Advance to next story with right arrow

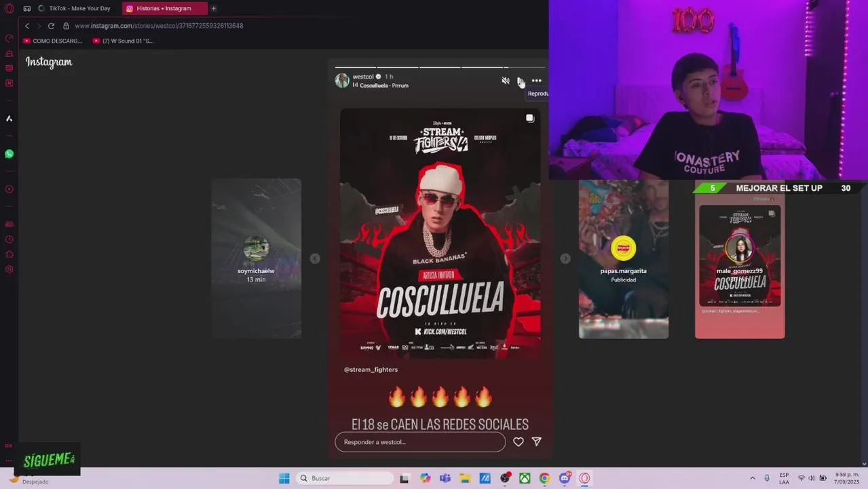[565, 259]
